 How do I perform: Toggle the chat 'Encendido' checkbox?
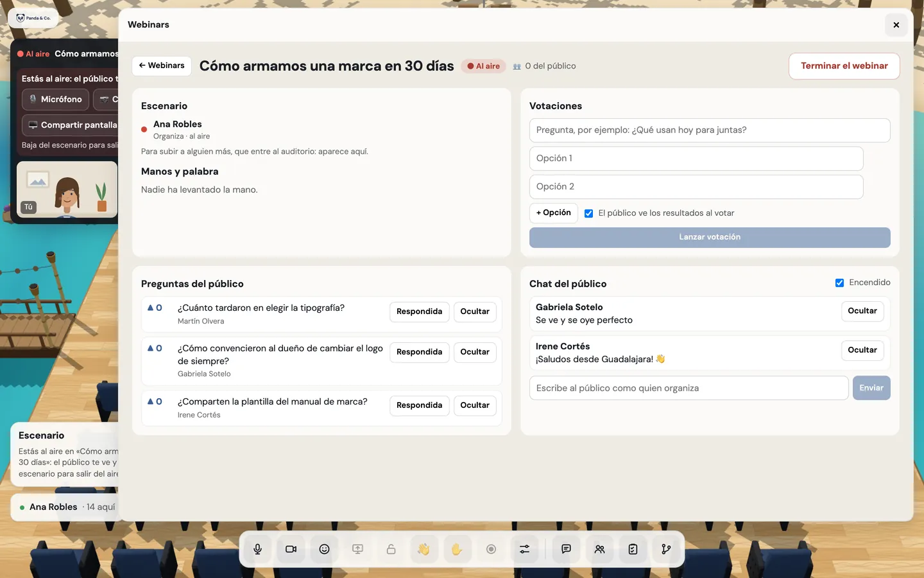(839, 283)
